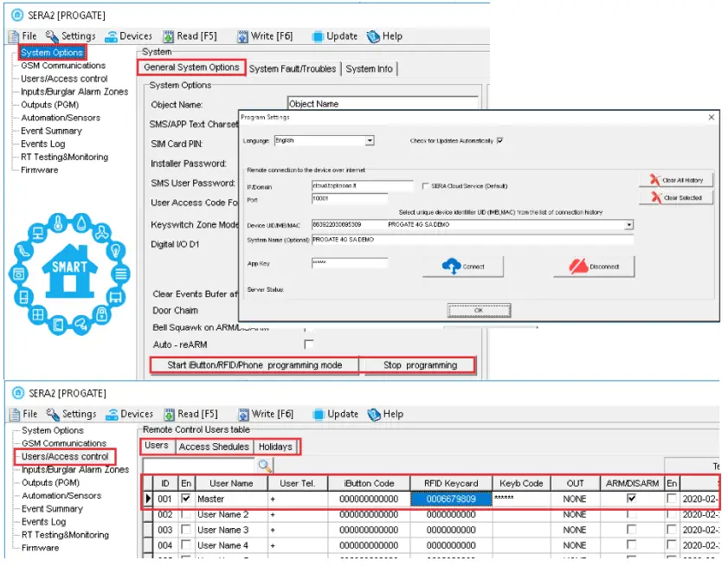Click the Object Name input field

click(383, 104)
